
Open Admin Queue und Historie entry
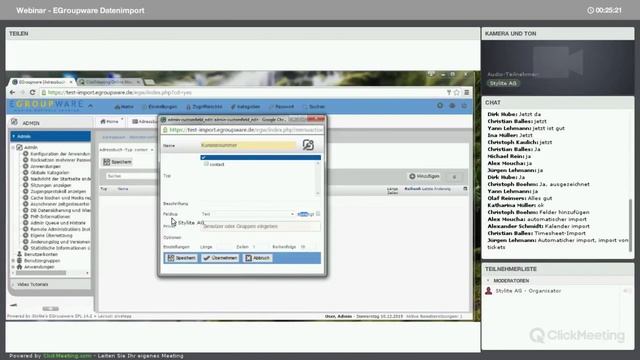pyautogui.click(x=55, y=223)
